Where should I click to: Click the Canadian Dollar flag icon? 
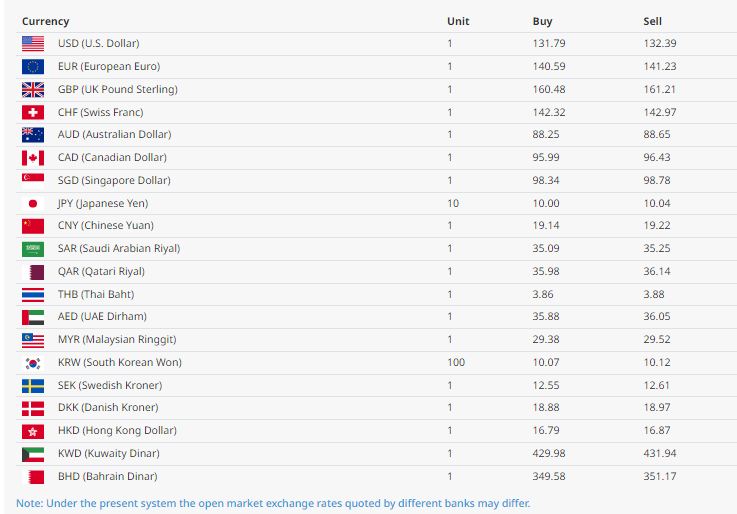click(x=33, y=157)
